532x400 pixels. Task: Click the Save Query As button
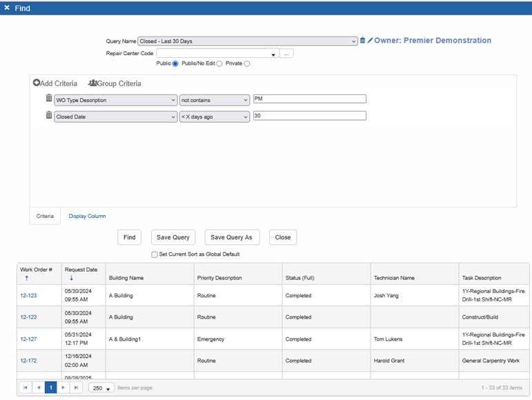231,237
